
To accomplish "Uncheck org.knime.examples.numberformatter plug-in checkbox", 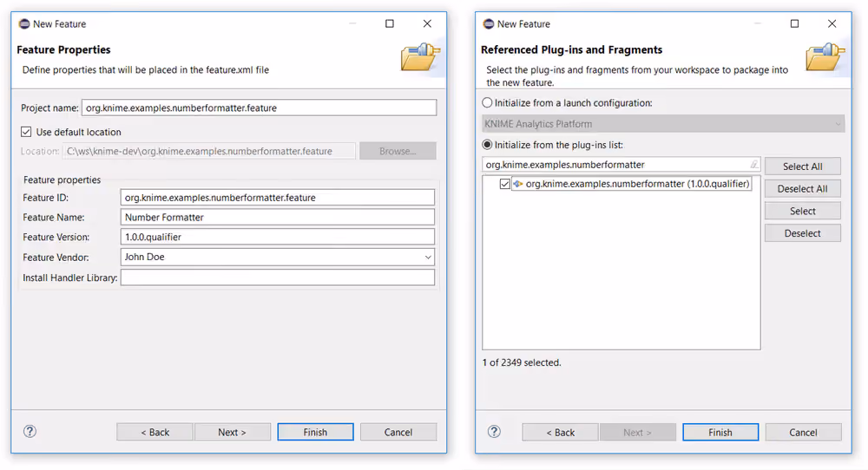I will [505, 184].
